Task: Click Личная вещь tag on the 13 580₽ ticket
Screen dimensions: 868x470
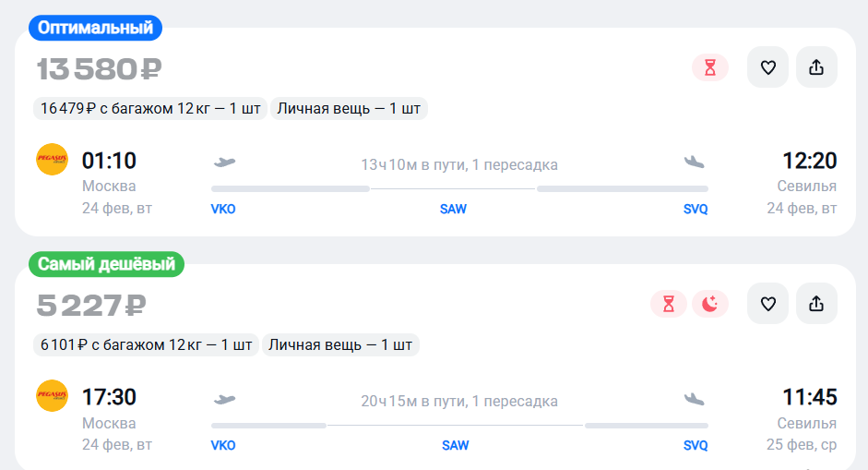Action: pyautogui.click(x=349, y=109)
